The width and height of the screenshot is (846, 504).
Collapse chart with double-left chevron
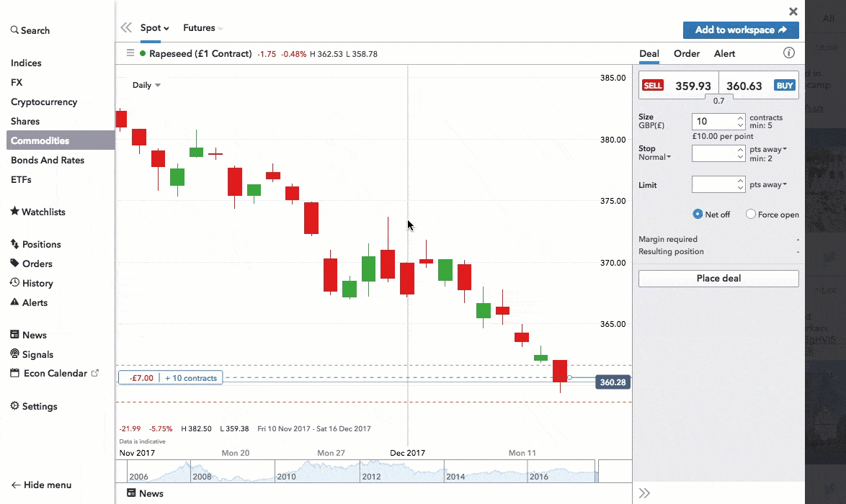pyautogui.click(x=126, y=27)
